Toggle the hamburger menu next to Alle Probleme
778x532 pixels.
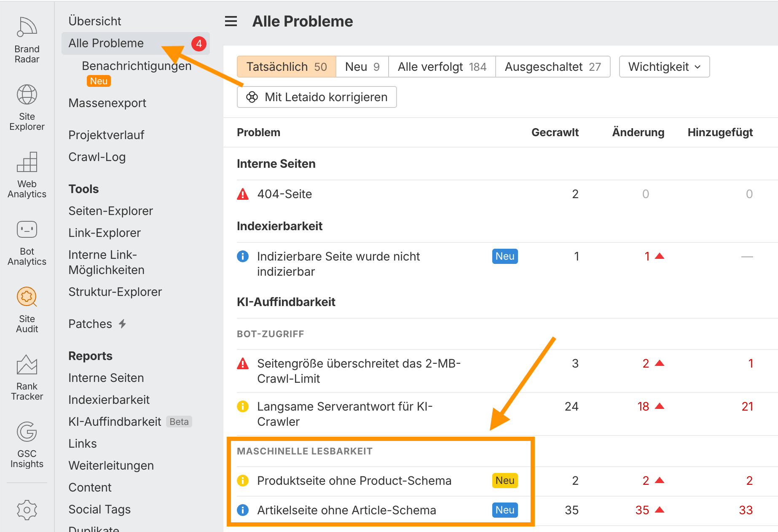[231, 21]
